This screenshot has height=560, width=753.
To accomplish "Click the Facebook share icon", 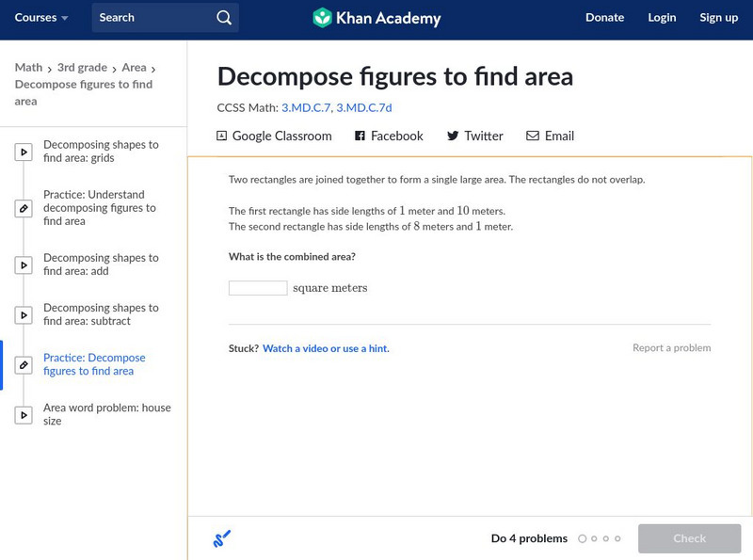I will coord(360,136).
